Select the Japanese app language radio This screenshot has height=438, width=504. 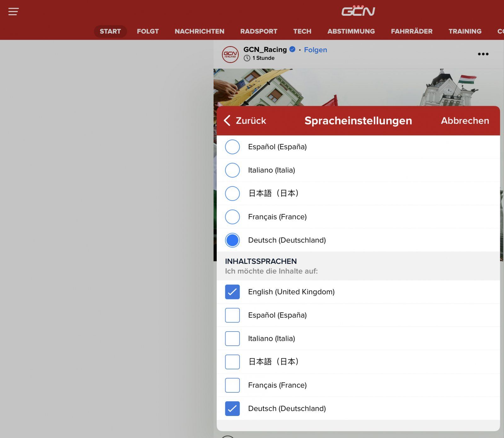point(232,193)
